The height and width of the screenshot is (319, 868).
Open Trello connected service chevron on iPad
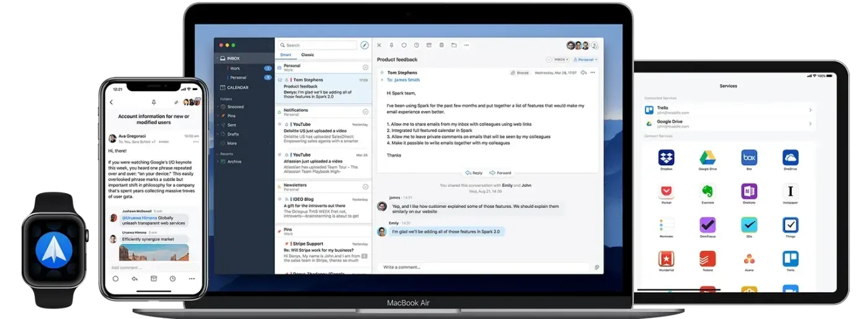click(810, 110)
